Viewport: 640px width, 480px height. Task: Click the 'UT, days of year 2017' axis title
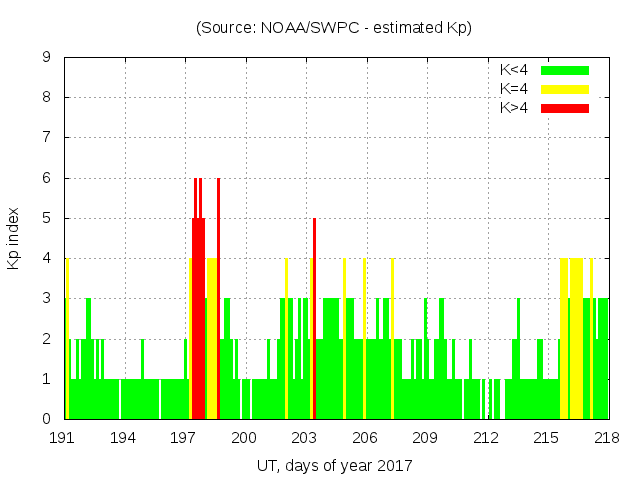tap(334, 465)
